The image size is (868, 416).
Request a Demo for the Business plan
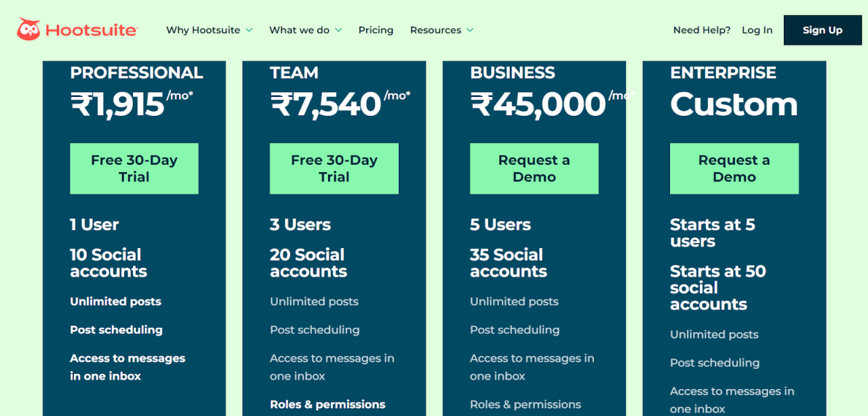[534, 168]
